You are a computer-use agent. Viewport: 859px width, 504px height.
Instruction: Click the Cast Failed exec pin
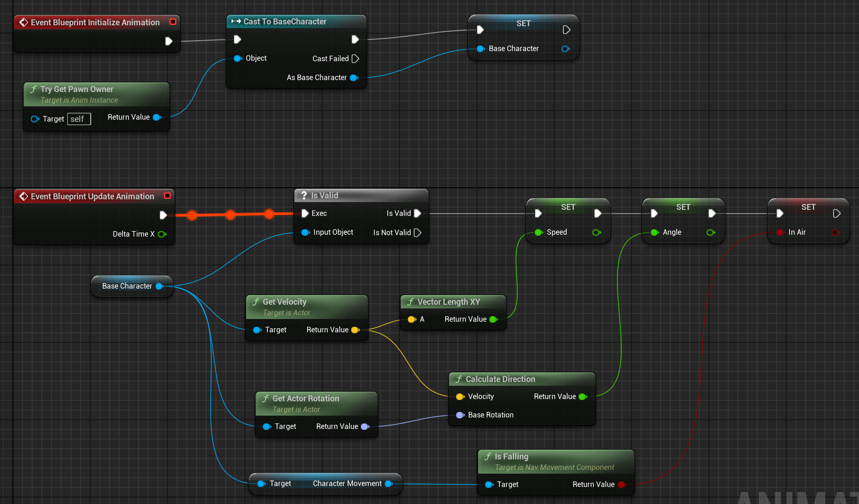[355, 58]
